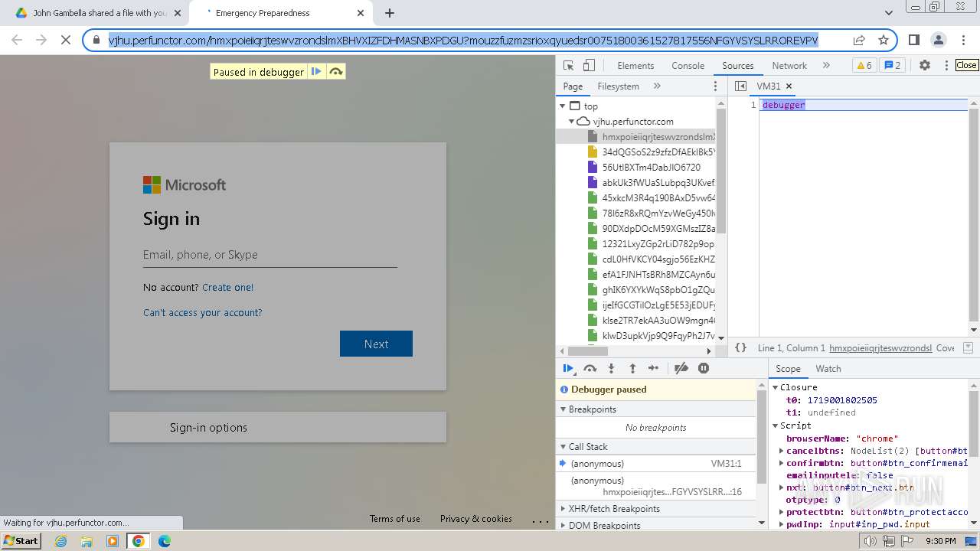Open DevTools settings gear
The image size is (980, 551).
(x=925, y=66)
